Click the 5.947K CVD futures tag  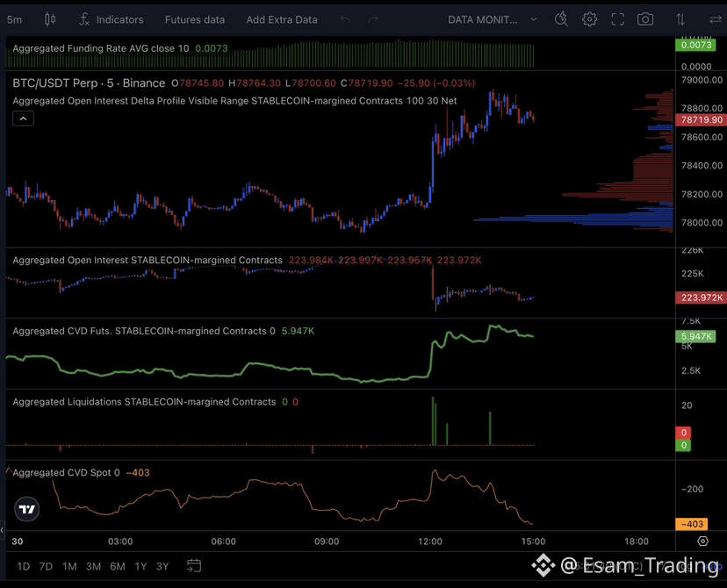pos(695,336)
